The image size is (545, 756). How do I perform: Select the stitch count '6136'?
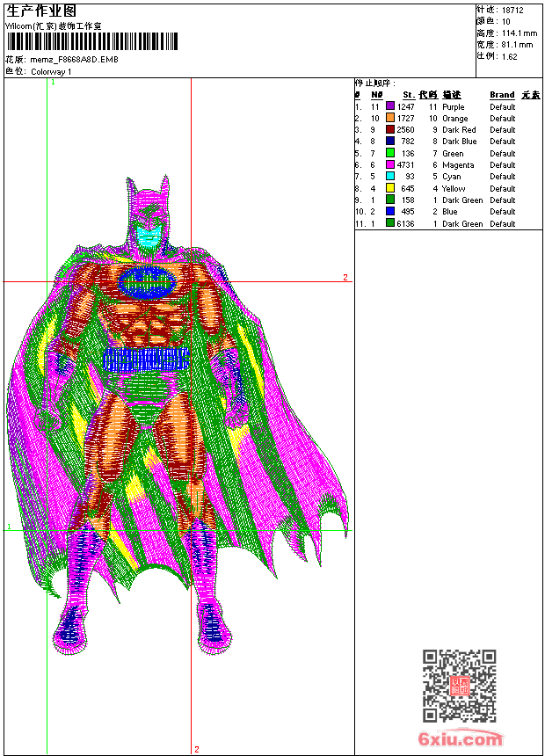pyautogui.click(x=405, y=223)
